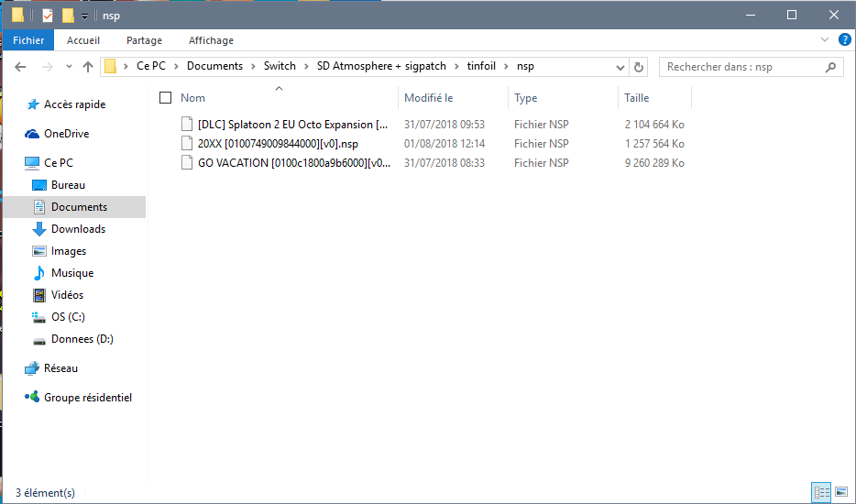856x504 pixels.
Task: Open Groupe résidentiel in the navigation pane
Action: point(88,398)
